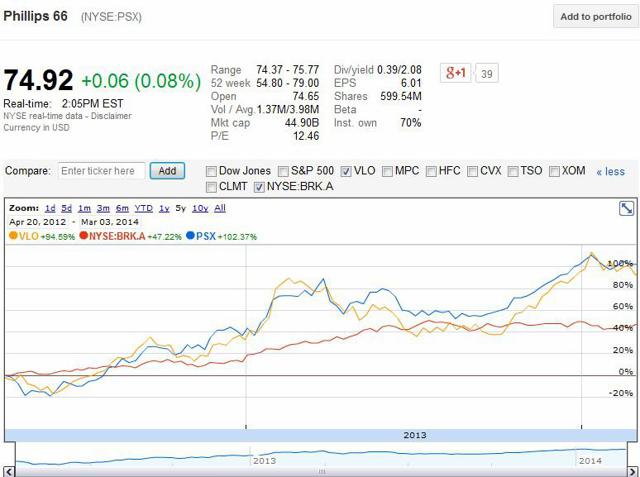
Task: Set chart zoom to 10y
Action: (x=200, y=208)
